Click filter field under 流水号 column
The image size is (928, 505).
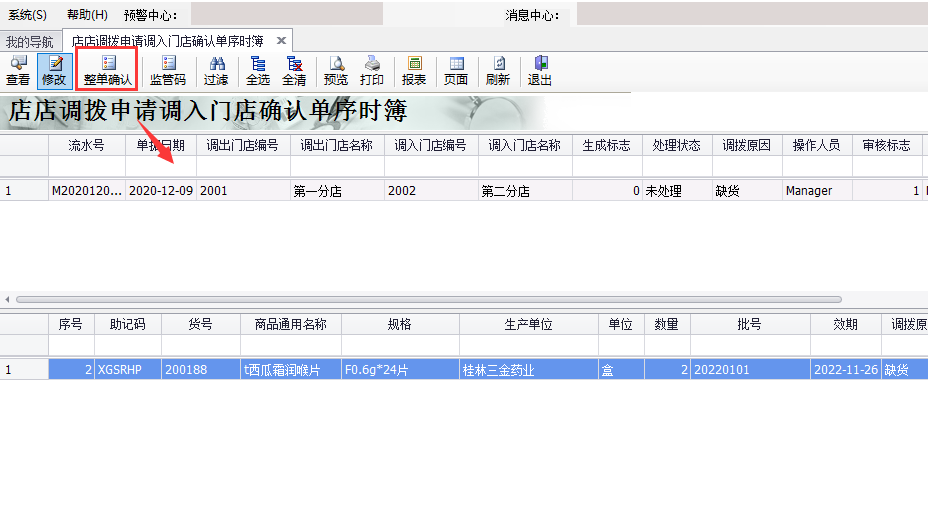(86, 166)
